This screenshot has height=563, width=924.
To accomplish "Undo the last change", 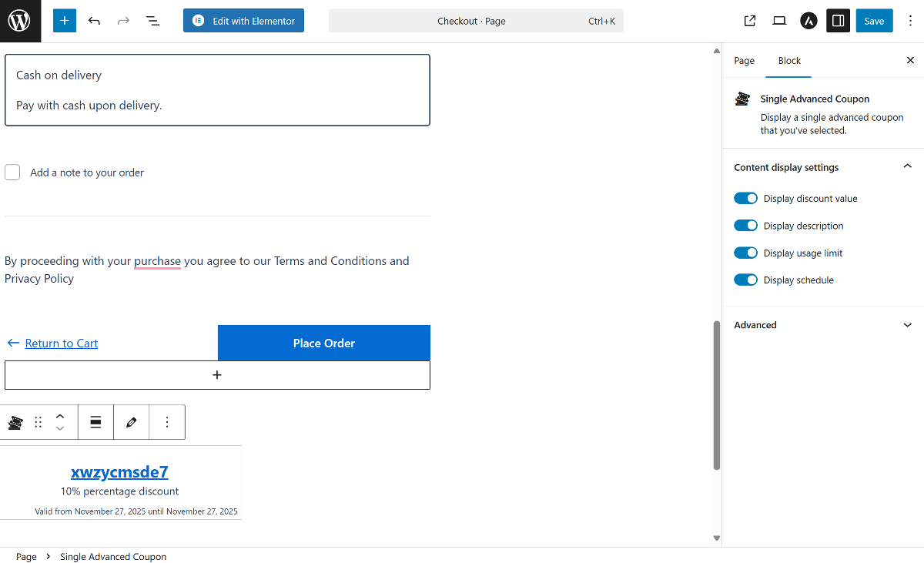I will pos(94,21).
